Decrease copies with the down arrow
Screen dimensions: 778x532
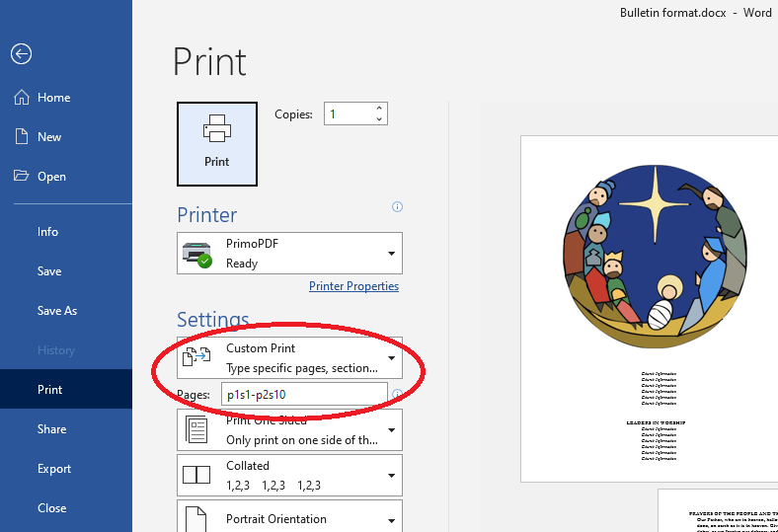tap(379, 119)
